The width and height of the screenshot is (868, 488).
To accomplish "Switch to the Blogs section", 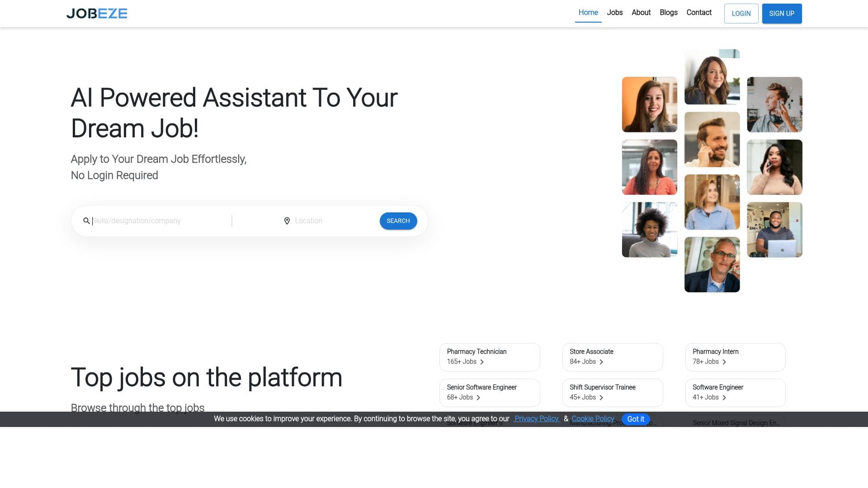I will tap(669, 13).
